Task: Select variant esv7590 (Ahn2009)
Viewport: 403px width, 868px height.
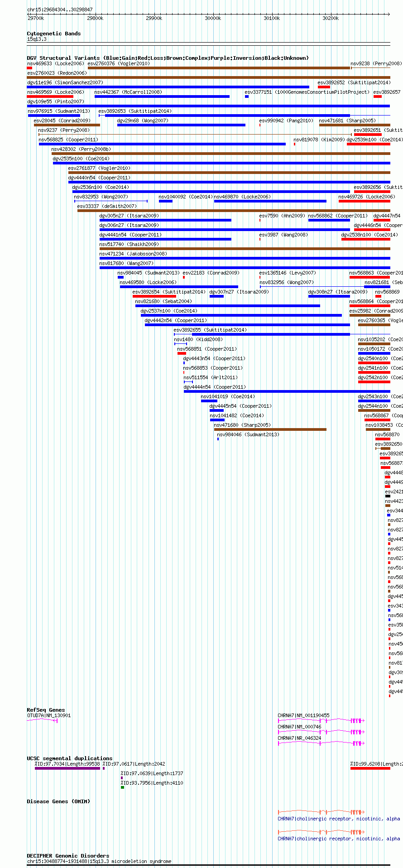Action: 282,216
